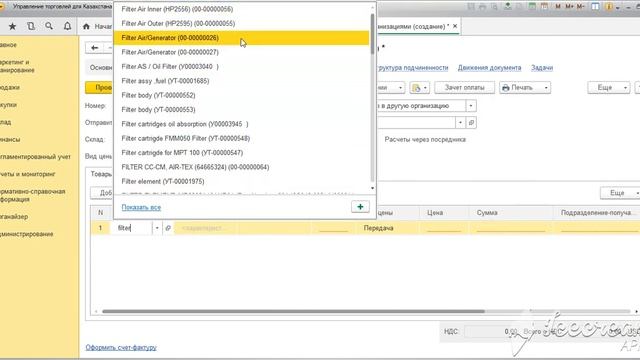Click the M- memory button
The height and width of the screenshot is (360, 640).
click(x=580, y=7)
